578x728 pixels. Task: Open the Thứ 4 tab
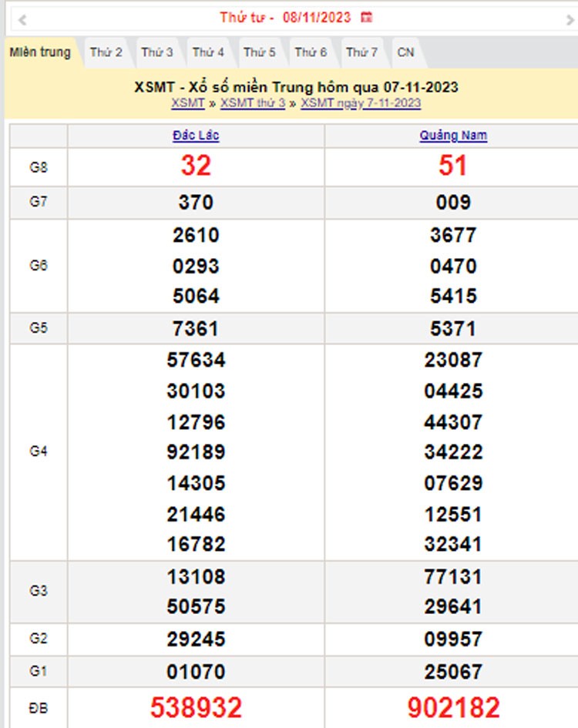pyautogui.click(x=208, y=52)
